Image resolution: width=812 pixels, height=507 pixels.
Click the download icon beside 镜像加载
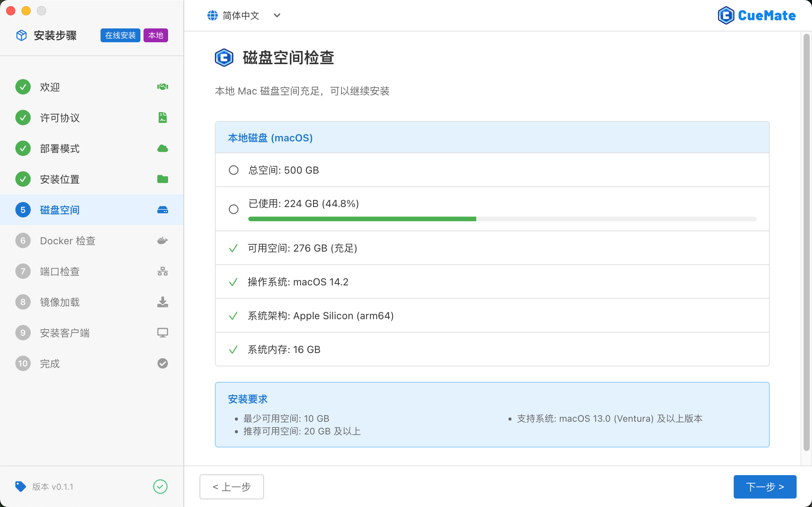[163, 302]
